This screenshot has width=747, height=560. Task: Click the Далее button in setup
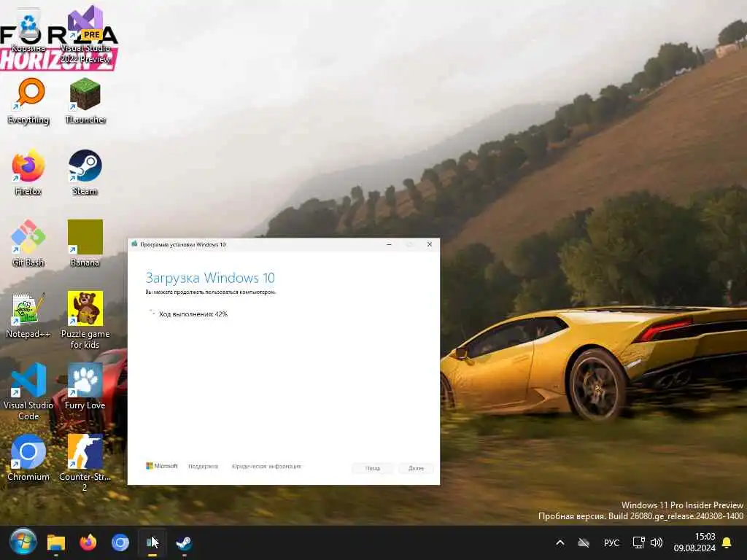coord(416,468)
